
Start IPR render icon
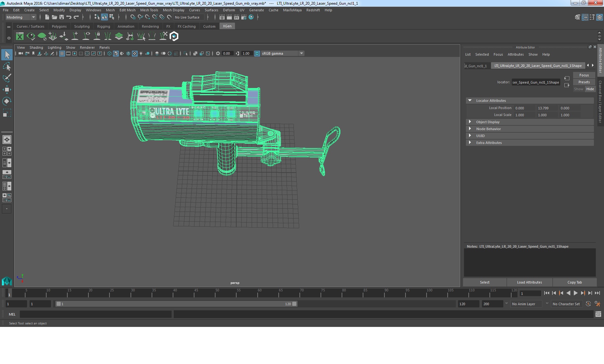pyautogui.click(x=237, y=17)
